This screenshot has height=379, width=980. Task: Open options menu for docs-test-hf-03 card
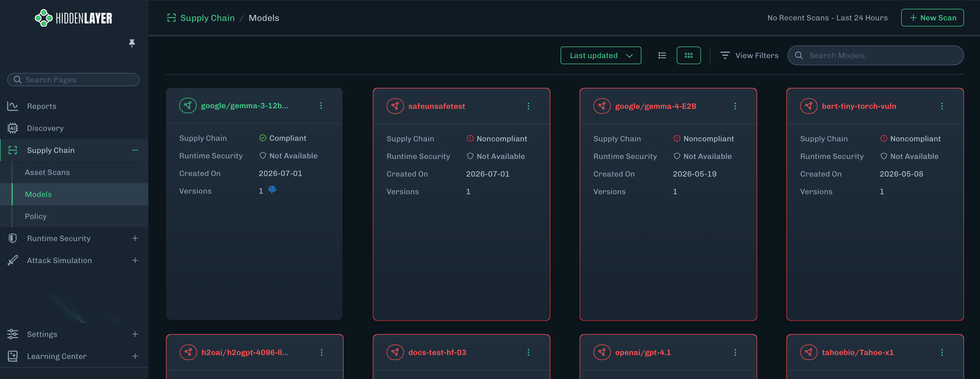tap(528, 352)
